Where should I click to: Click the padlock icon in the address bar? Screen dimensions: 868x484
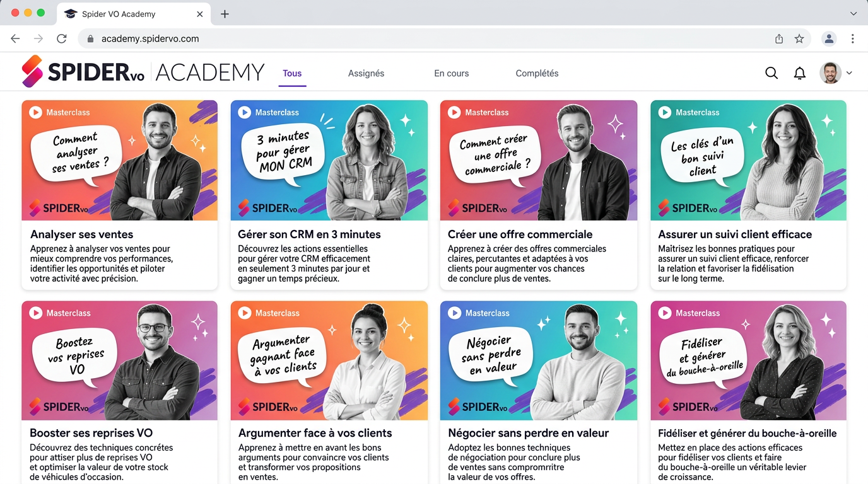(90, 38)
